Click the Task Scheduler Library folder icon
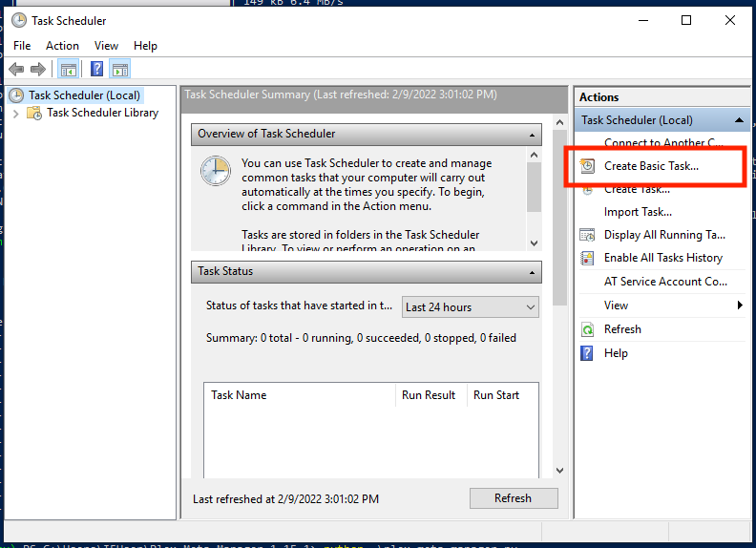 click(34, 113)
